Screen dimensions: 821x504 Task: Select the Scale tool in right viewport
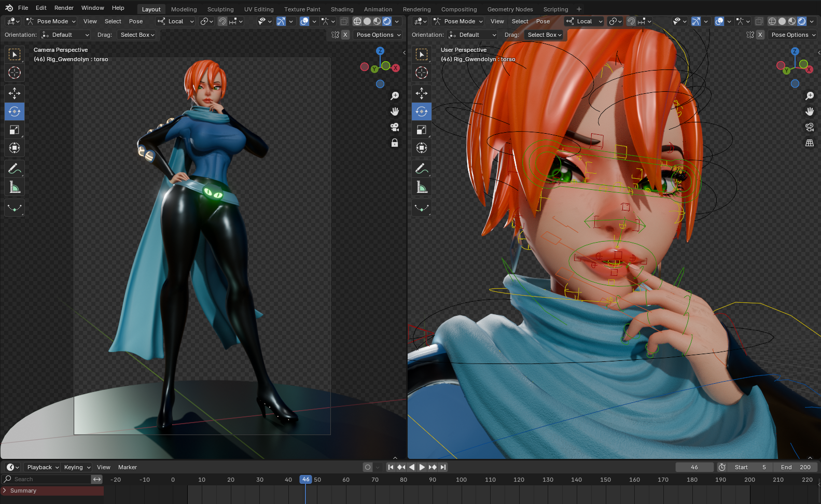(x=422, y=130)
